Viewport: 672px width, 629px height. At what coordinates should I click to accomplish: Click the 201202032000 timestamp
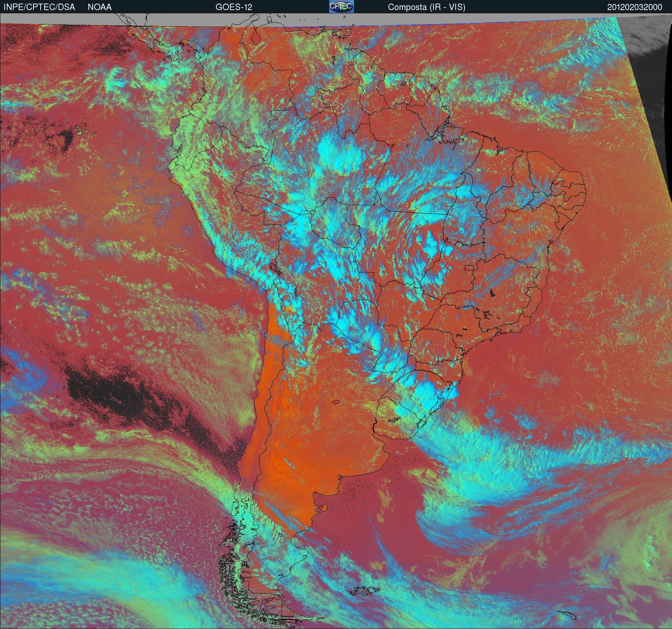tap(635, 7)
